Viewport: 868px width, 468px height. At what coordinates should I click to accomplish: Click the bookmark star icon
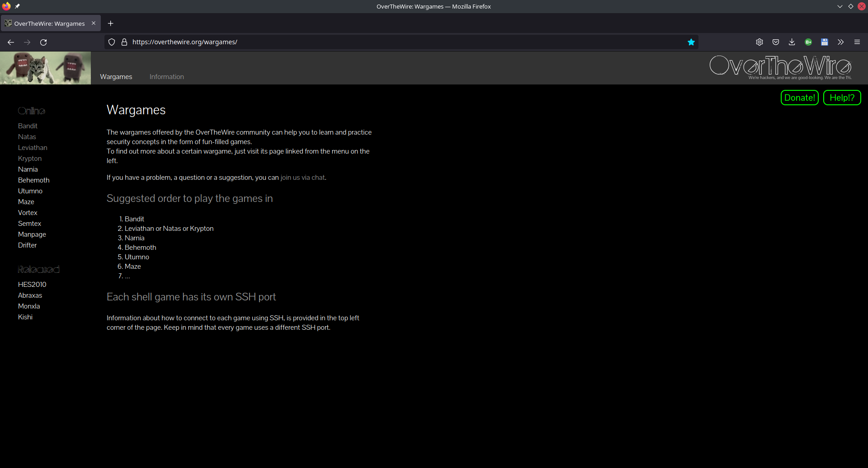691,42
